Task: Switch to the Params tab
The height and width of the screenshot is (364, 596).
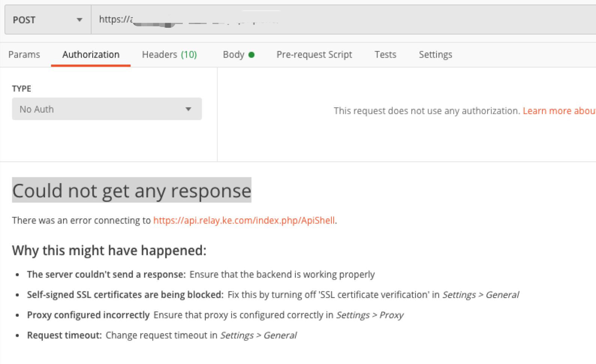Action: pyautogui.click(x=24, y=55)
